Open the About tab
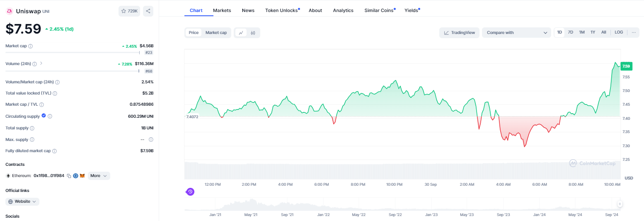 [x=315, y=10]
